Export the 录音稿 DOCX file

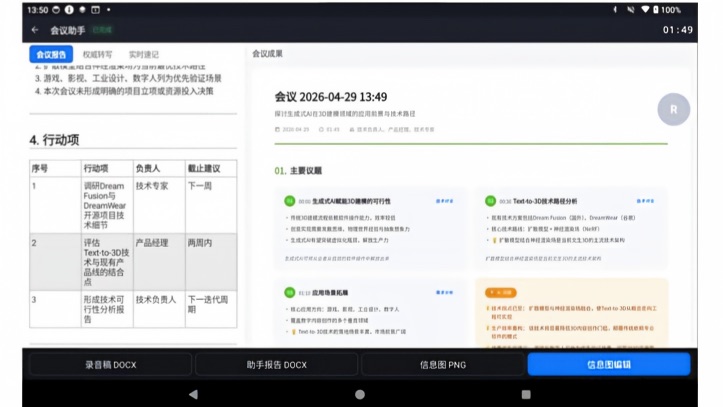pyautogui.click(x=111, y=365)
